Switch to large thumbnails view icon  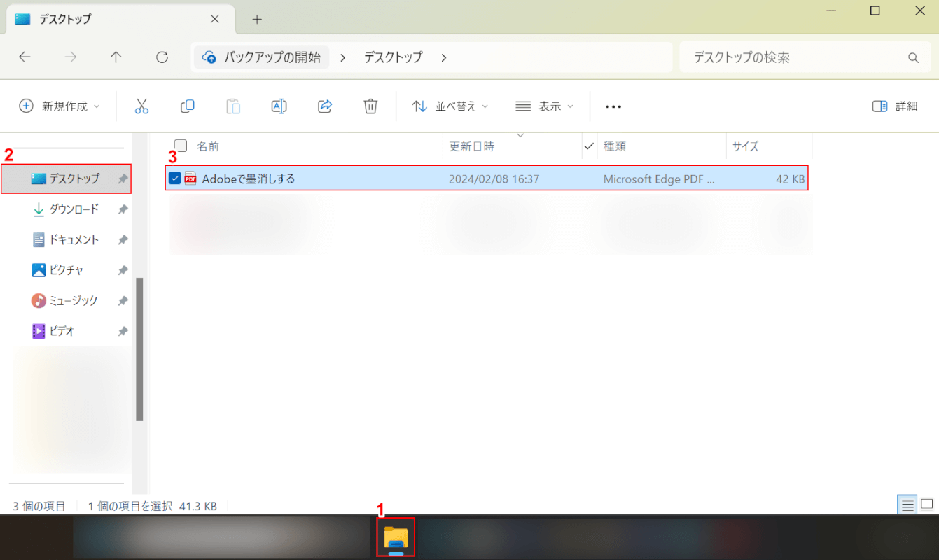927,505
